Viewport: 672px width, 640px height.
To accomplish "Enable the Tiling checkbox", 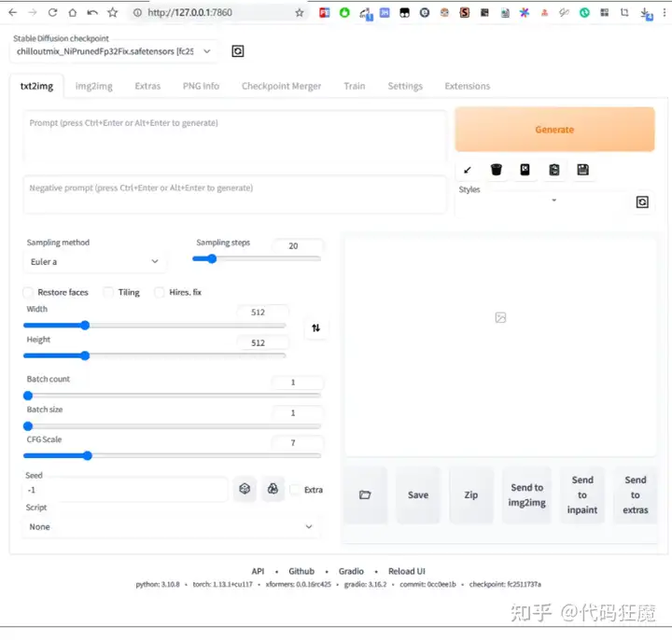I will (108, 293).
